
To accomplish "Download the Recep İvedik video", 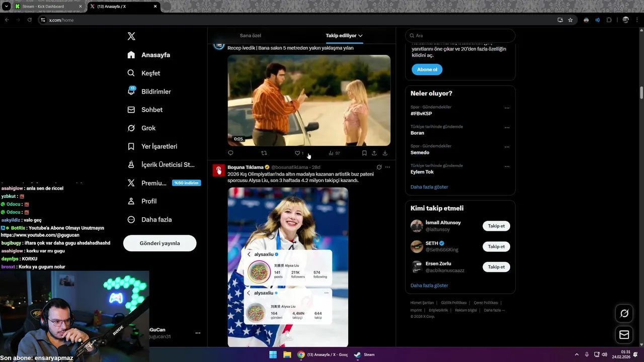I will [x=385, y=153].
